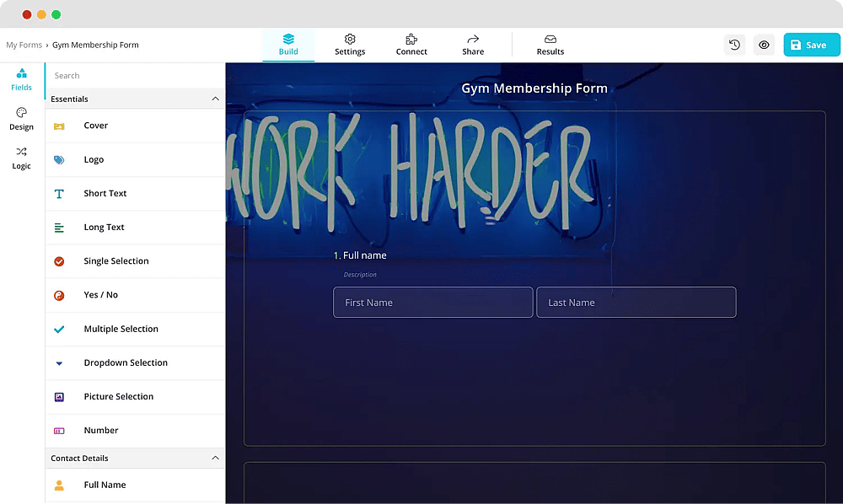Click the Number field label
This screenshot has height=504, width=843.
(x=101, y=431)
